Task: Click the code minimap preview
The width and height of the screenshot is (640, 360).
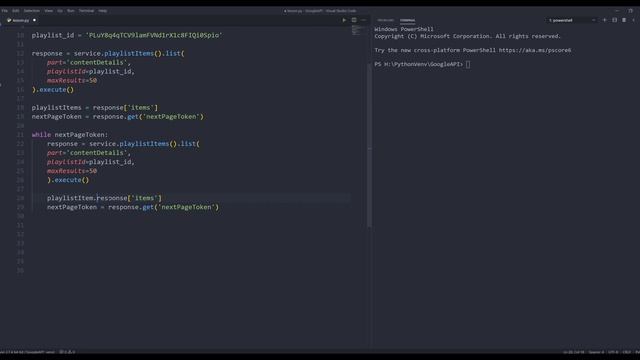Action: point(358,30)
